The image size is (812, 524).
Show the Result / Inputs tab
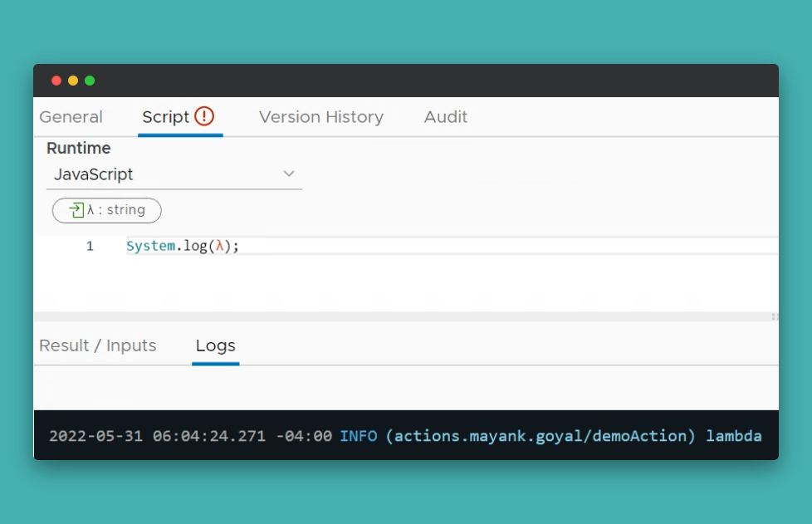coord(98,345)
